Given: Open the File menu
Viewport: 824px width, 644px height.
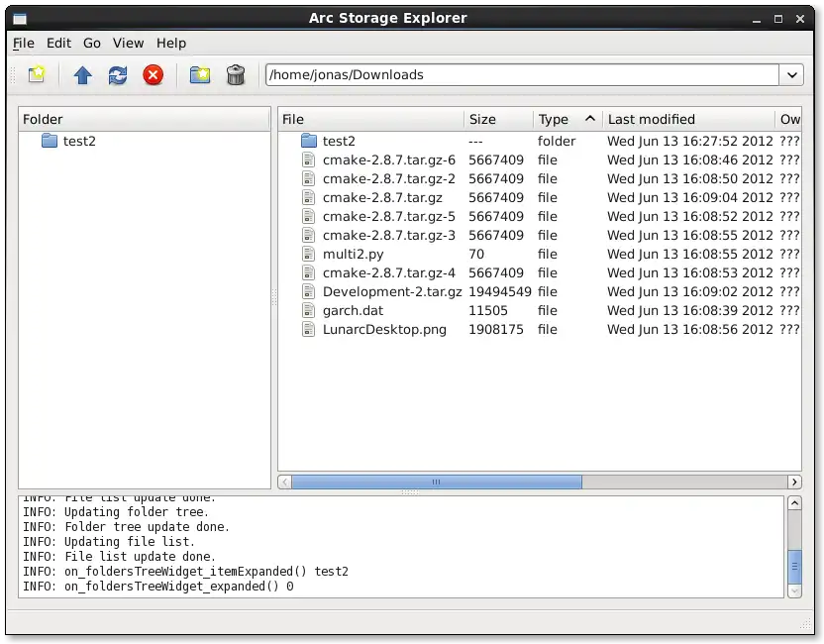Looking at the screenshot, I should (23, 43).
